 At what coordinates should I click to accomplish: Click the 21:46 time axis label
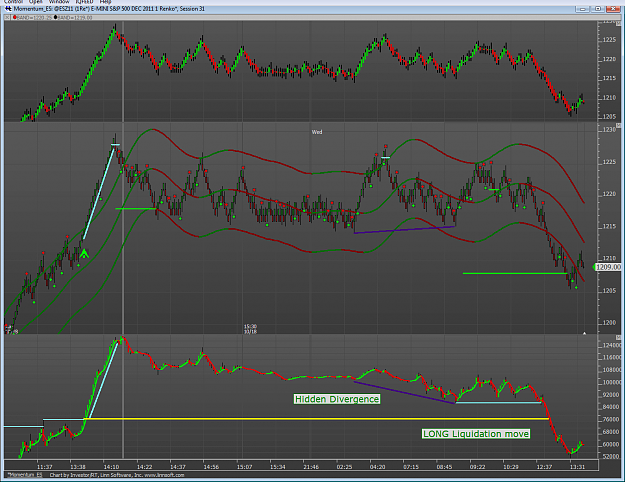tap(311, 467)
